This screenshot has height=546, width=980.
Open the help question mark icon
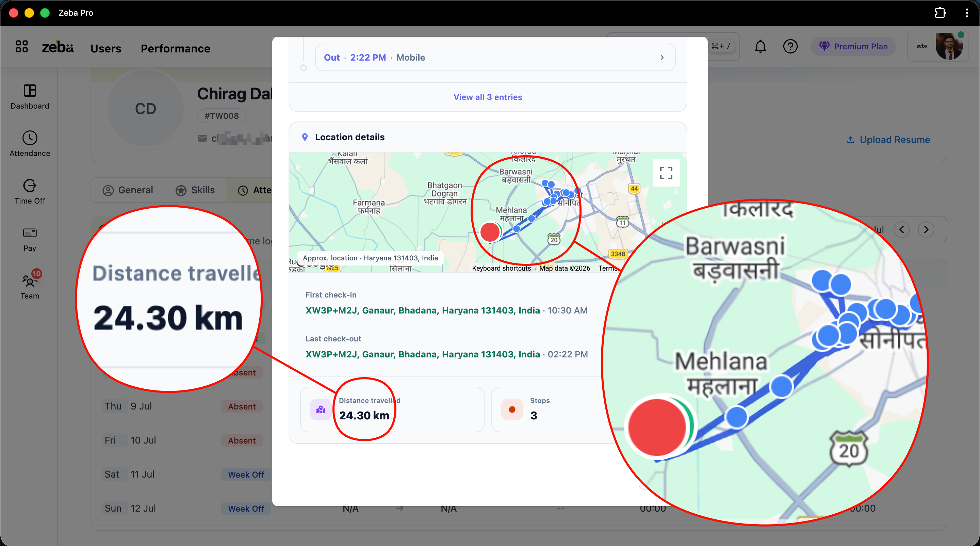(x=790, y=46)
